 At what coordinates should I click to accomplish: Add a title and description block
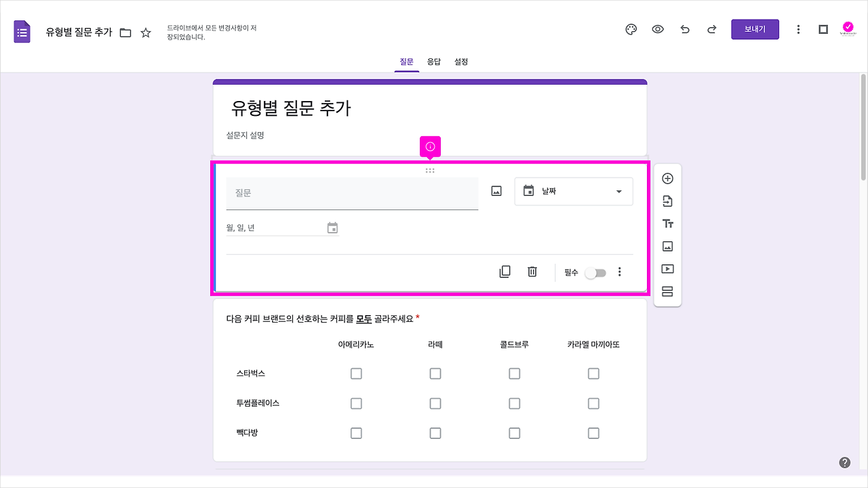click(667, 223)
